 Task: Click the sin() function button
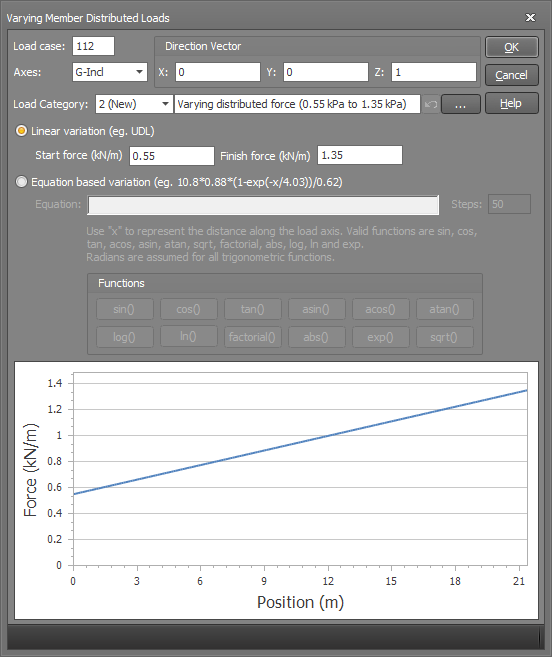(x=124, y=309)
